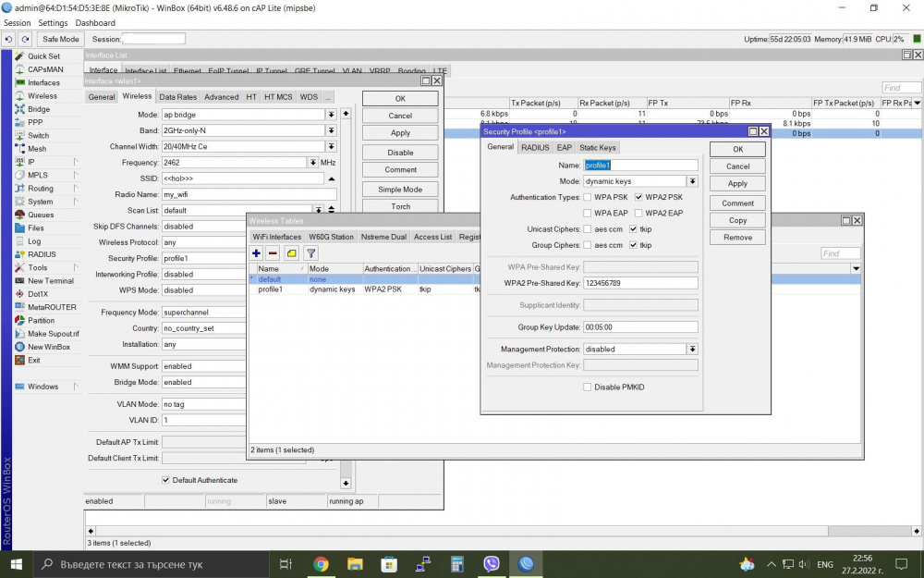This screenshot has width=924, height=578.
Task: Toggle the Disable PMKID checkbox
Action: pyautogui.click(x=588, y=387)
